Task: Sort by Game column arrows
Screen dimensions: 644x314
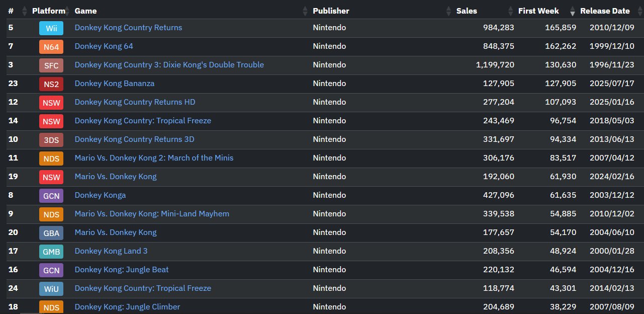Action: 305,11
